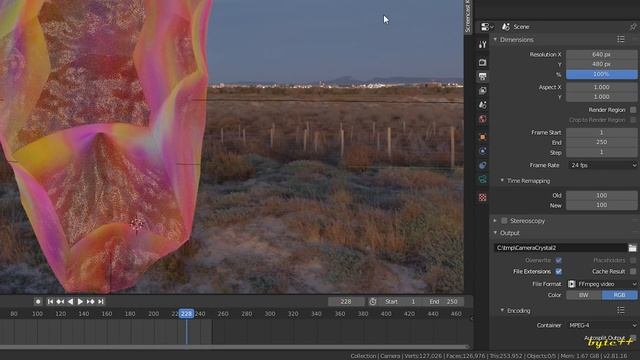Toggle auto keying record button
Screen dimensions: 640x360
coord(38,302)
